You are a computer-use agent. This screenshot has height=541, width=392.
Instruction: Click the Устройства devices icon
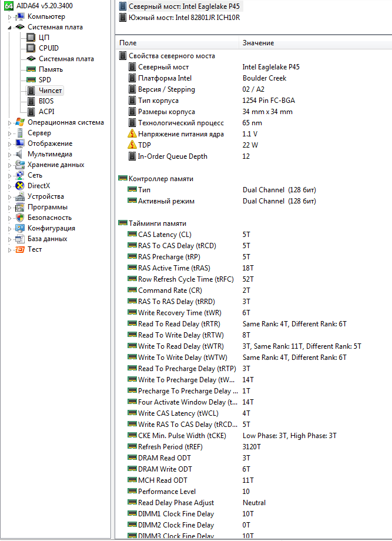pos(20,196)
